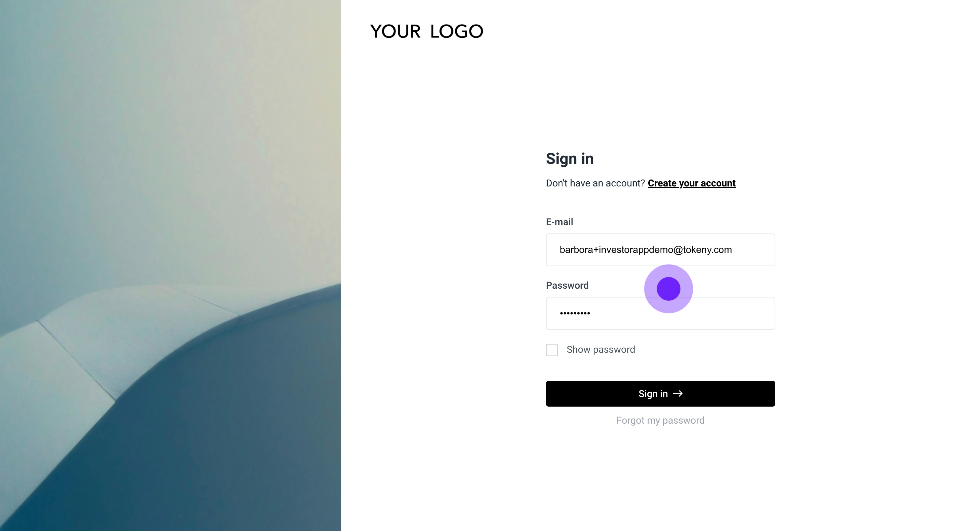Click the tokeny.com part of the email
The image size is (980, 531).
click(707, 250)
